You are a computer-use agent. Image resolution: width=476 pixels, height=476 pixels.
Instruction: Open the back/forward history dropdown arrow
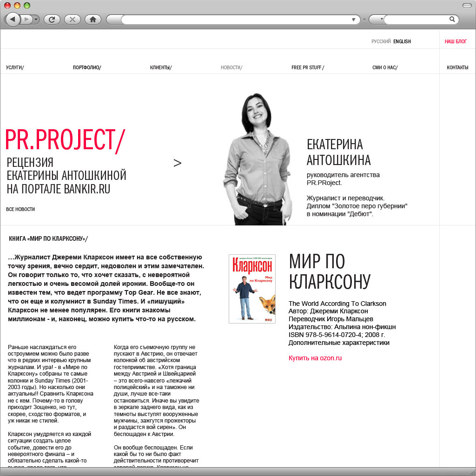point(36,20)
